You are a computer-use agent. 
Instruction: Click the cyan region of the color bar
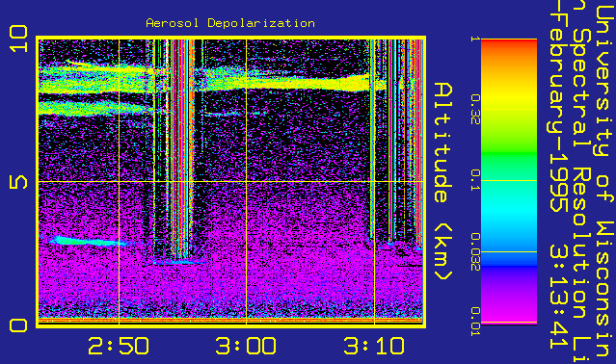click(509, 212)
